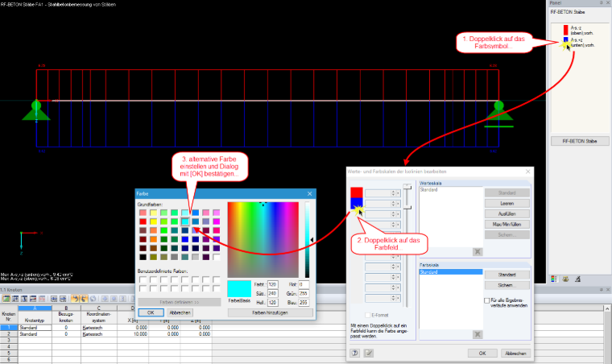Click the edit note icon in isolines dialog
The image size is (612, 364).
369,353
